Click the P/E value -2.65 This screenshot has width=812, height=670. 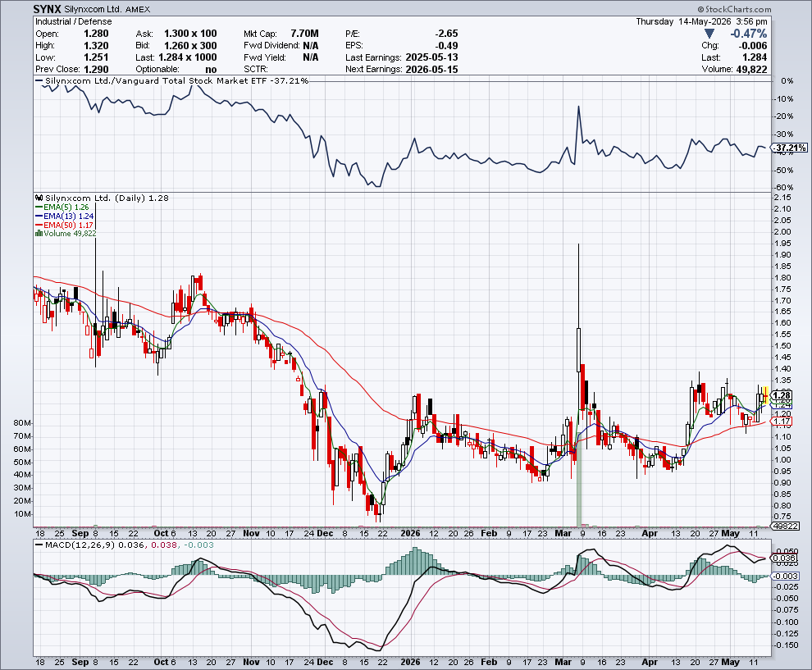pyautogui.click(x=446, y=34)
